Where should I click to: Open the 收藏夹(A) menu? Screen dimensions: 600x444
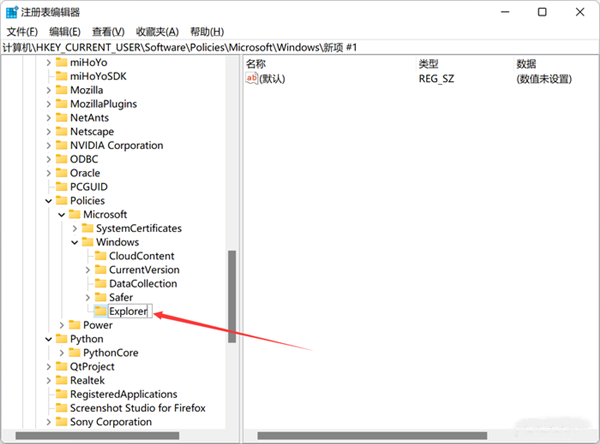point(157,32)
